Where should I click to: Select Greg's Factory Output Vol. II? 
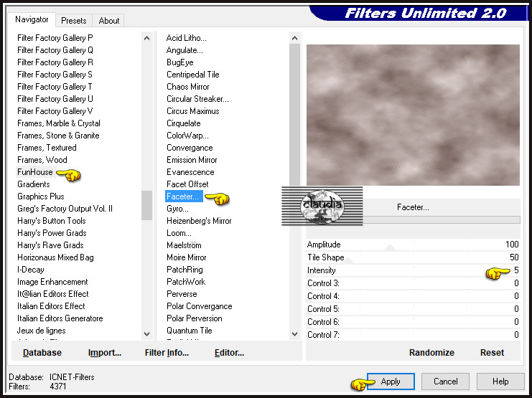65,209
